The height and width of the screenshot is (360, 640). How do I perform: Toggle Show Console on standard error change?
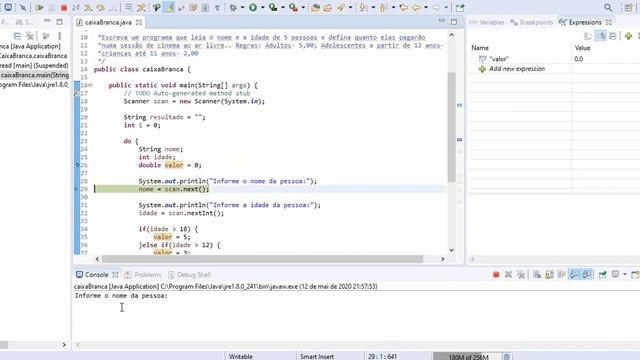[587, 275]
